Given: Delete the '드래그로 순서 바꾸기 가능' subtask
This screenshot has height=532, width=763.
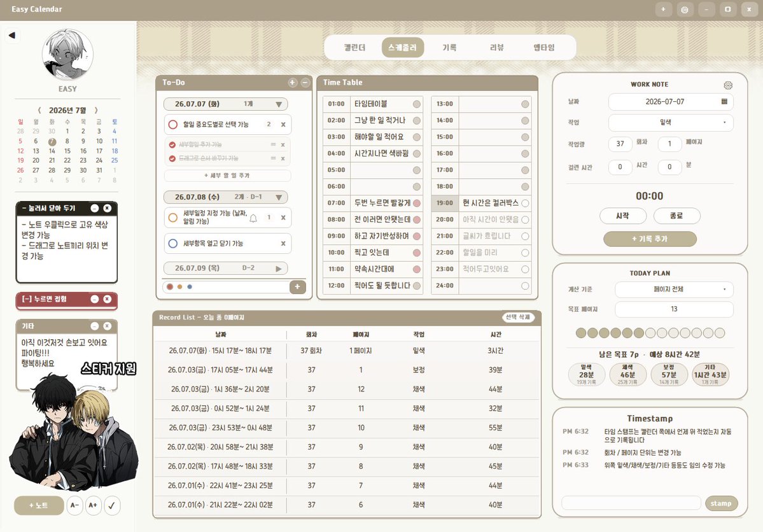Looking at the screenshot, I should [x=283, y=158].
